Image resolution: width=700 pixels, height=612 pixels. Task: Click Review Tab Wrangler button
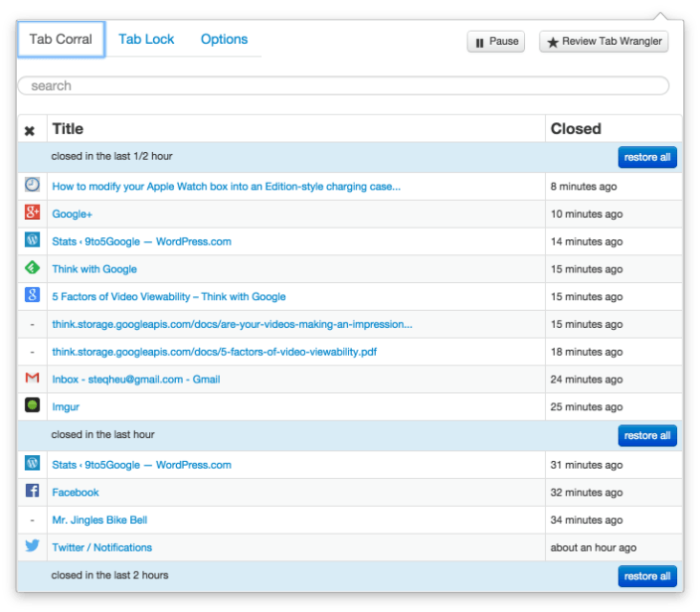coord(604,42)
